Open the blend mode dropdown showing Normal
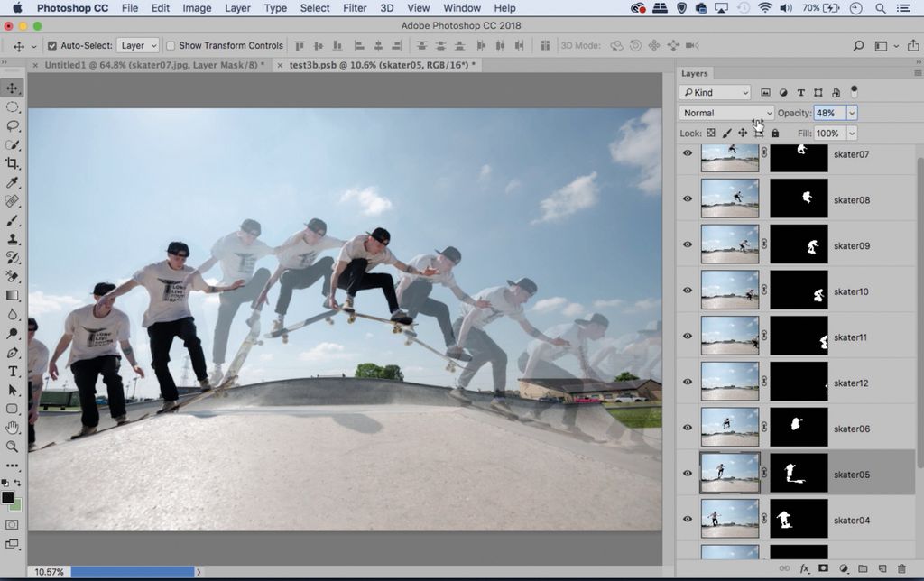The image size is (924, 581). click(725, 112)
